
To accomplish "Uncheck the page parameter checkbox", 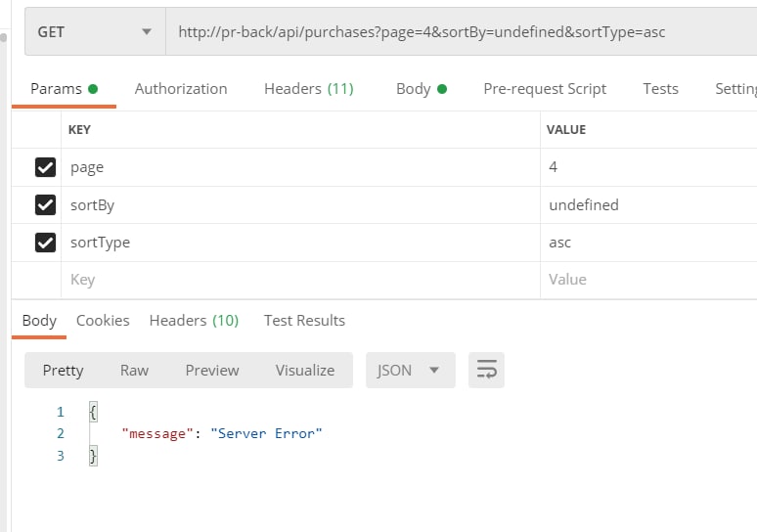I will 45,167.
